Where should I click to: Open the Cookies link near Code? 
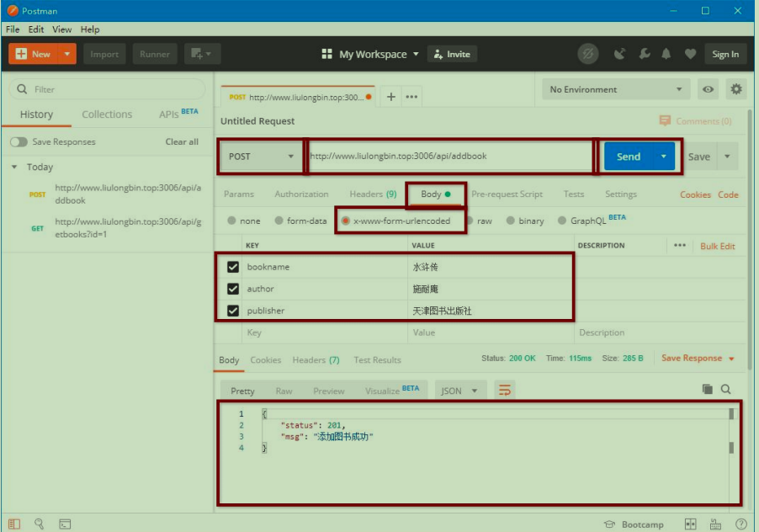695,194
